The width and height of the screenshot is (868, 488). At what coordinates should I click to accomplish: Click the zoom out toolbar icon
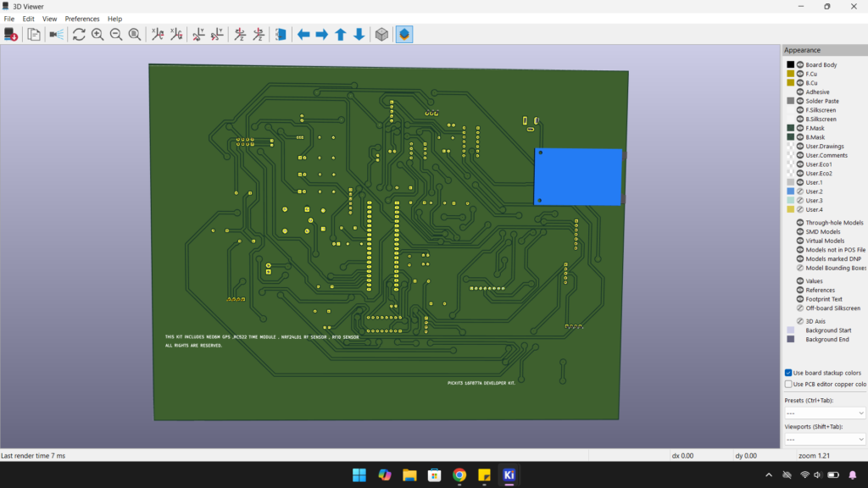pos(116,34)
